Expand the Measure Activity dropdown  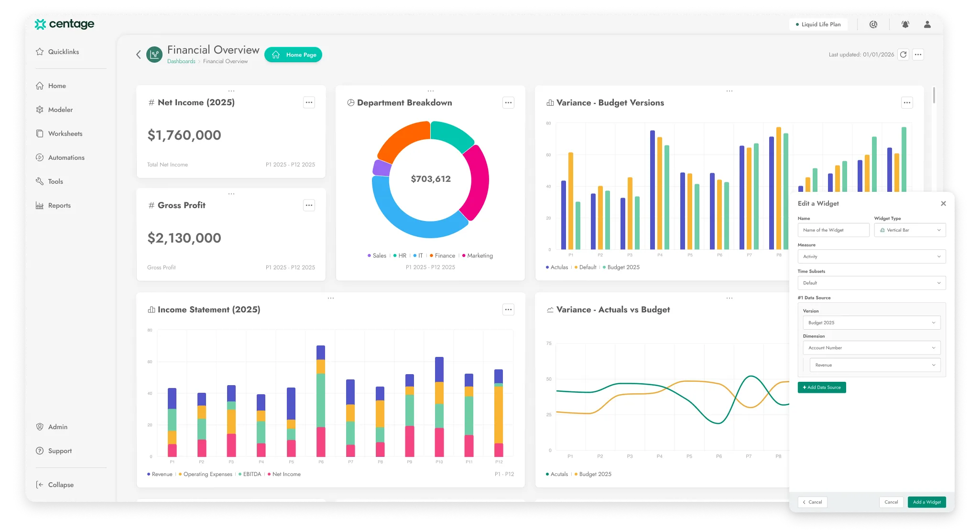coord(871,256)
